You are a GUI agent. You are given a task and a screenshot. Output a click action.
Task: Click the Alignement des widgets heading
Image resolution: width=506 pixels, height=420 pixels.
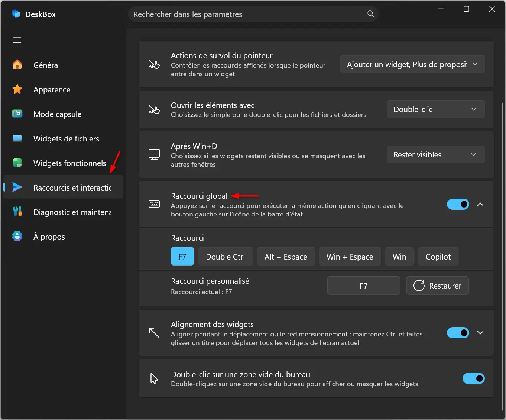[x=212, y=324]
